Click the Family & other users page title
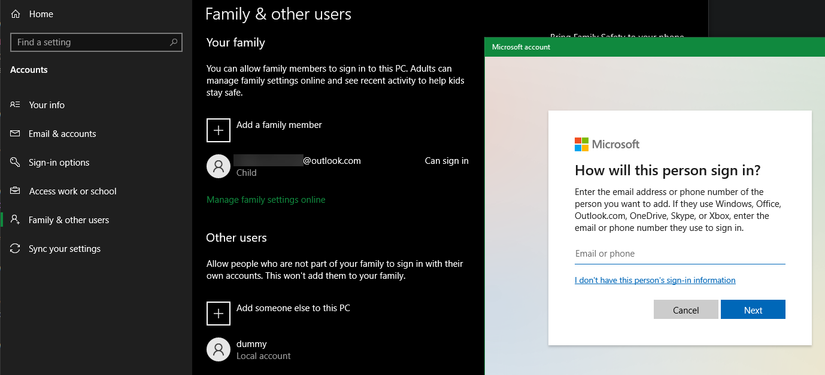The height and width of the screenshot is (375, 825). tap(278, 14)
